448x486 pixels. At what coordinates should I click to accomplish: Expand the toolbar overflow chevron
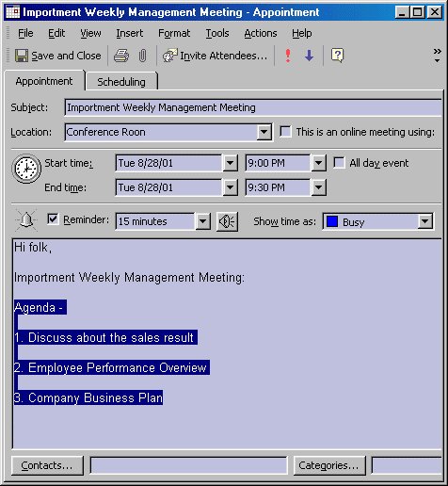pyautogui.click(x=437, y=56)
